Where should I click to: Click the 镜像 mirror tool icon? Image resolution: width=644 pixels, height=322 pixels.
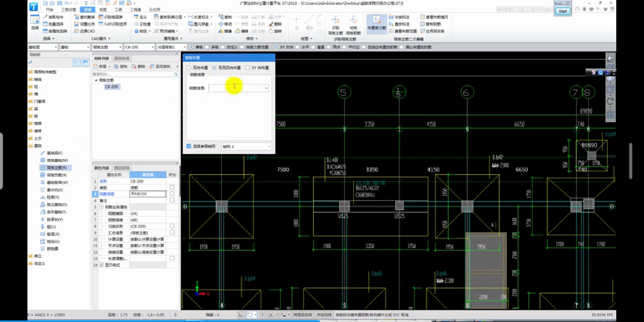(x=221, y=31)
